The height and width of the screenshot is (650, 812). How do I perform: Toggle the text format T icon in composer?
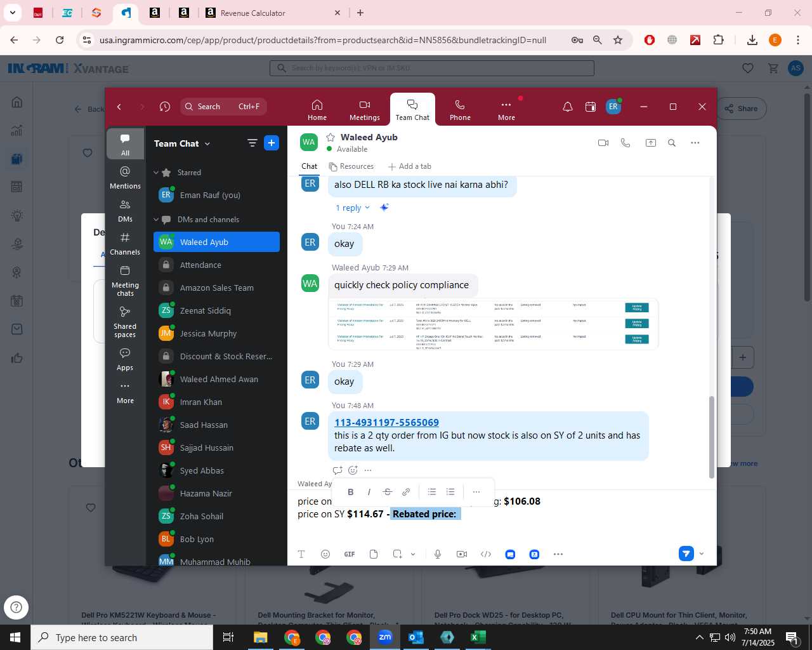point(301,554)
